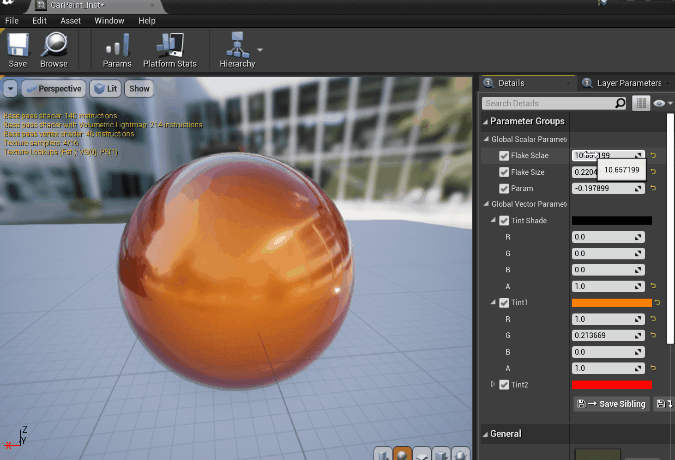The width and height of the screenshot is (675, 460).
Task: Switch to the Layer Parameters tab
Action: (629, 83)
